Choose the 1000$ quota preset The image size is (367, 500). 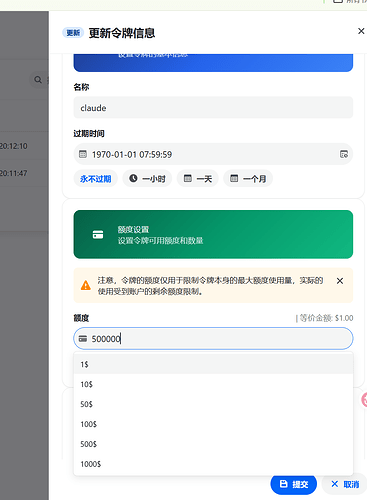213,464
